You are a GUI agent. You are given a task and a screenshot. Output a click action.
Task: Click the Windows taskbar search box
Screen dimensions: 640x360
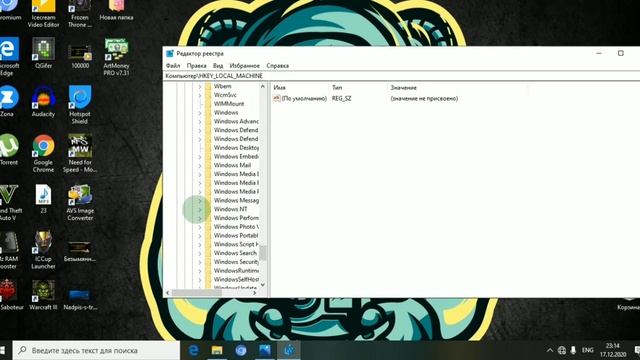[x=96, y=350]
